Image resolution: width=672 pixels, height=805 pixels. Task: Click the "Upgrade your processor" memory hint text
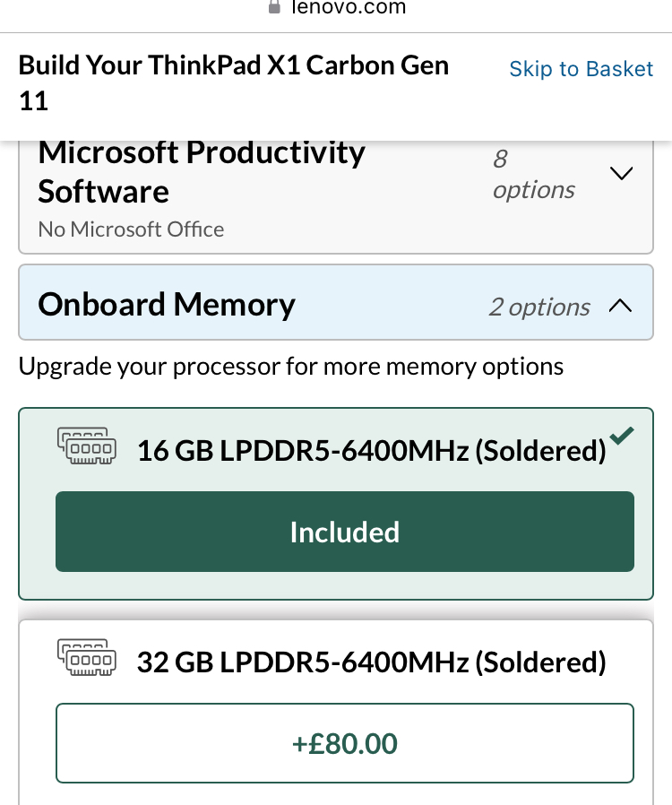291,367
